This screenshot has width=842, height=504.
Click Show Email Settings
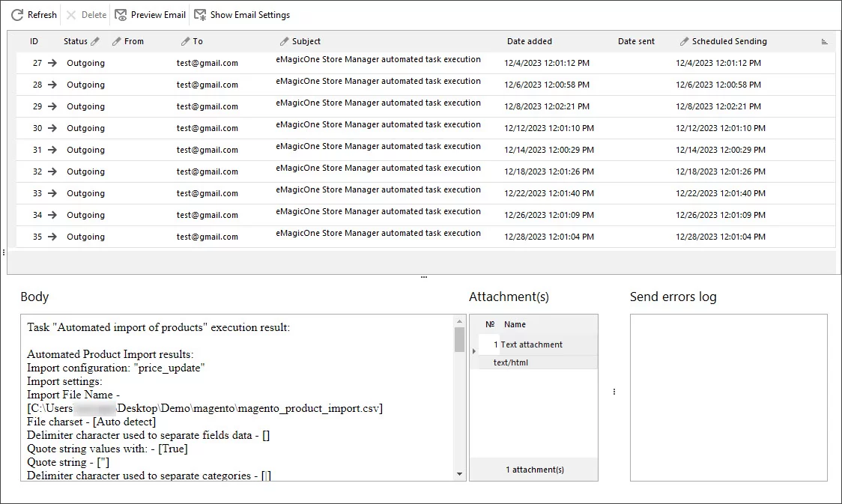(x=242, y=15)
